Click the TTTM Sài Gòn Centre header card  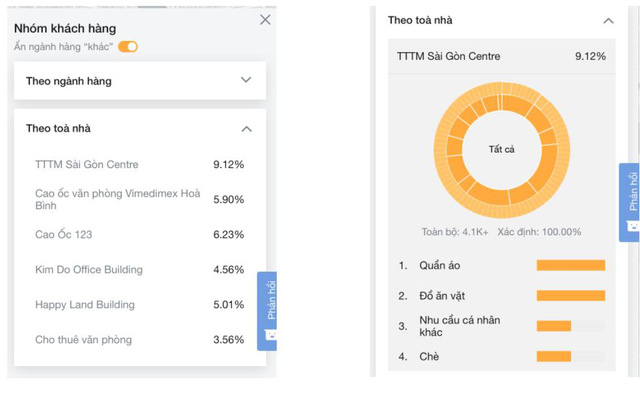(502, 56)
